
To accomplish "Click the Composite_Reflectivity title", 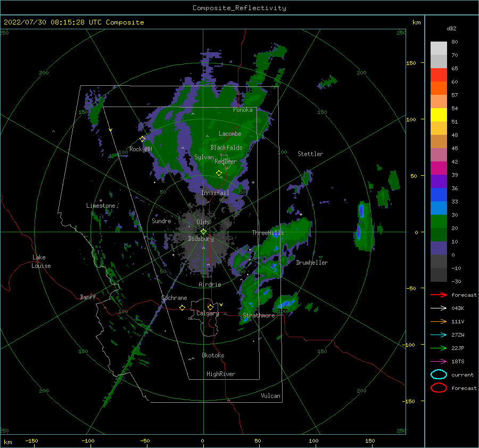I will 240,8.
